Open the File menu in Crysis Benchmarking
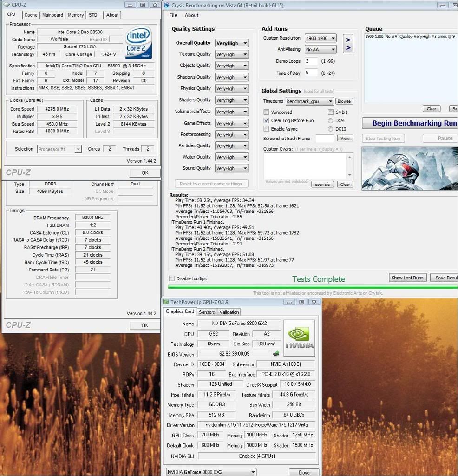The height and width of the screenshot is (476, 458). [173, 15]
